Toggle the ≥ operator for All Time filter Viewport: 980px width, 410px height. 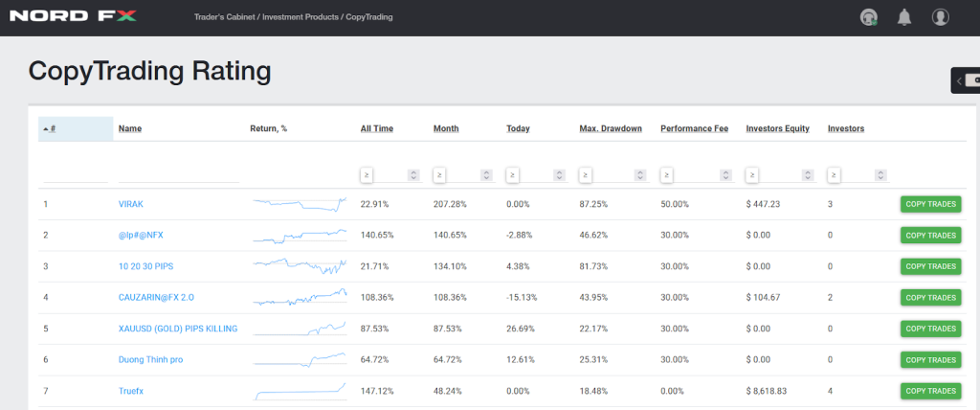click(x=367, y=175)
